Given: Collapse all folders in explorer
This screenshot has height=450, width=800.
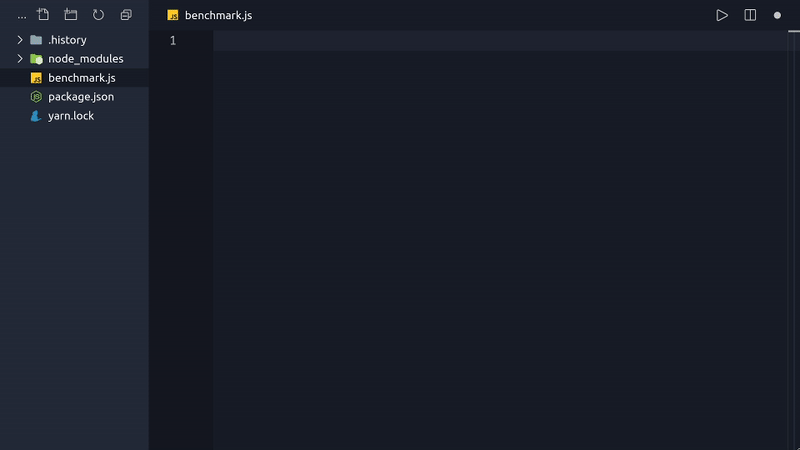Looking at the screenshot, I should tap(126, 15).
